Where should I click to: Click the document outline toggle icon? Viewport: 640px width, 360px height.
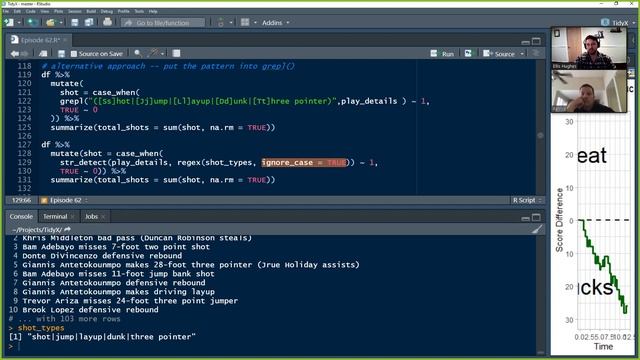coord(536,53)
